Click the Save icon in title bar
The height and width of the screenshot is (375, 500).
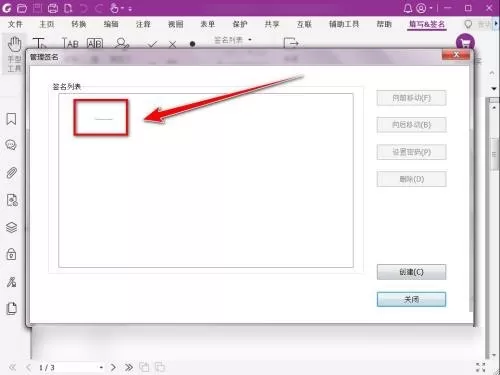pos(37,8)
